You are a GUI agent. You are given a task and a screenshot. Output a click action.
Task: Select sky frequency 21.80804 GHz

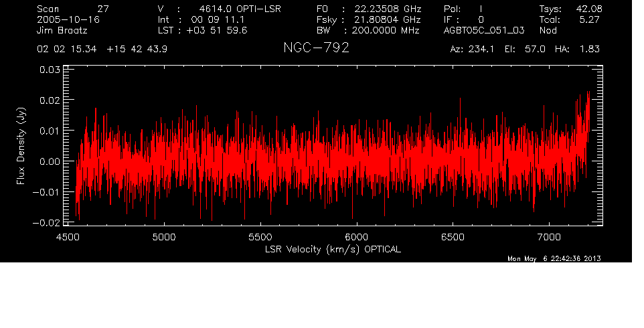pyautogui.click(x=388, y=19)
